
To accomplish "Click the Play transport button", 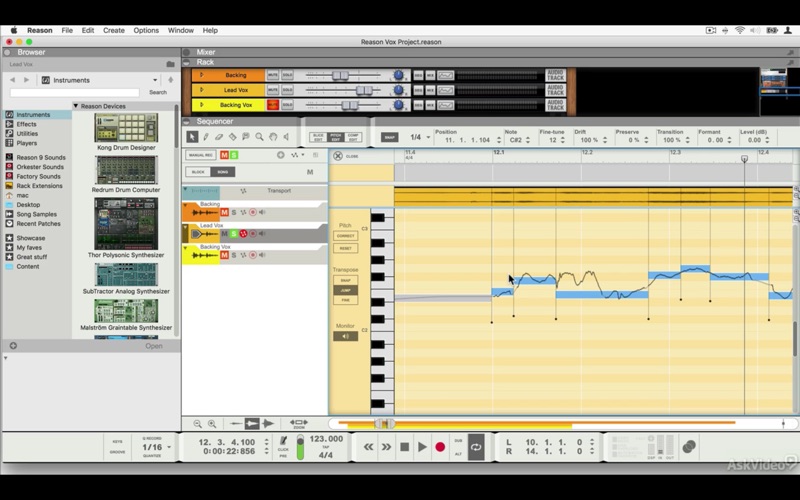I will click(422, 447).
